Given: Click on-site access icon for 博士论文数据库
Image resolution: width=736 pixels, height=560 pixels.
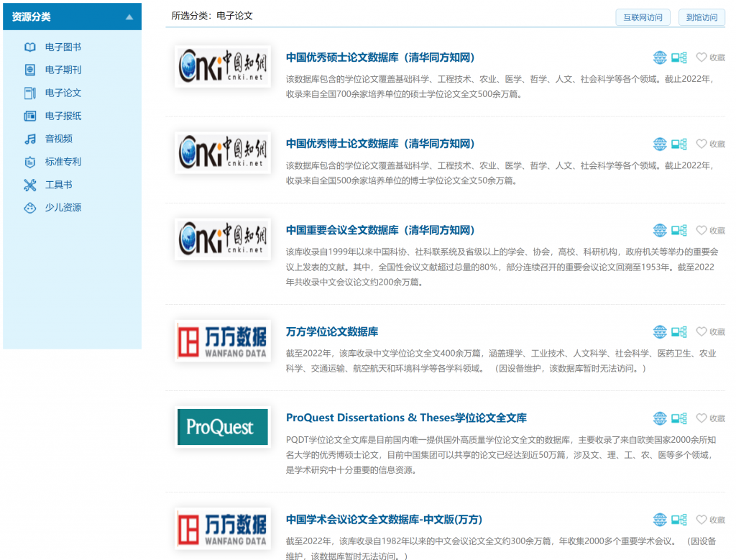Looking at the screenshot, I should pyautogui.click(x=678, y=144).
